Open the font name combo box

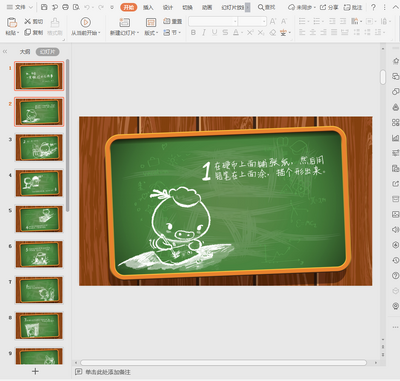[x=213, y=22]
